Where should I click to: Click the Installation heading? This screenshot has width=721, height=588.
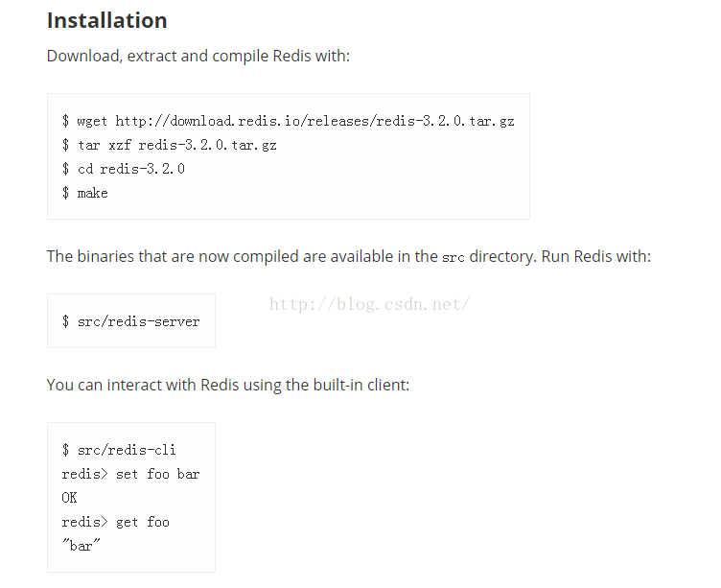(x=106, y=21)
